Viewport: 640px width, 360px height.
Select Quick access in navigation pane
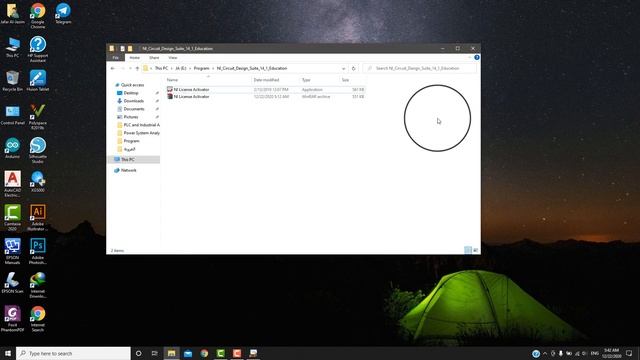coord(132,85)
